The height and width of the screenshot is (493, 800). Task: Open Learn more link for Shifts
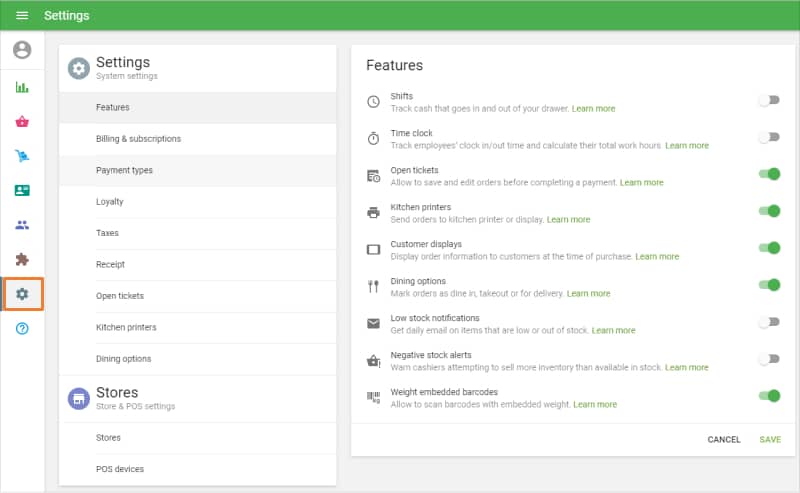(x=593, y=109)
